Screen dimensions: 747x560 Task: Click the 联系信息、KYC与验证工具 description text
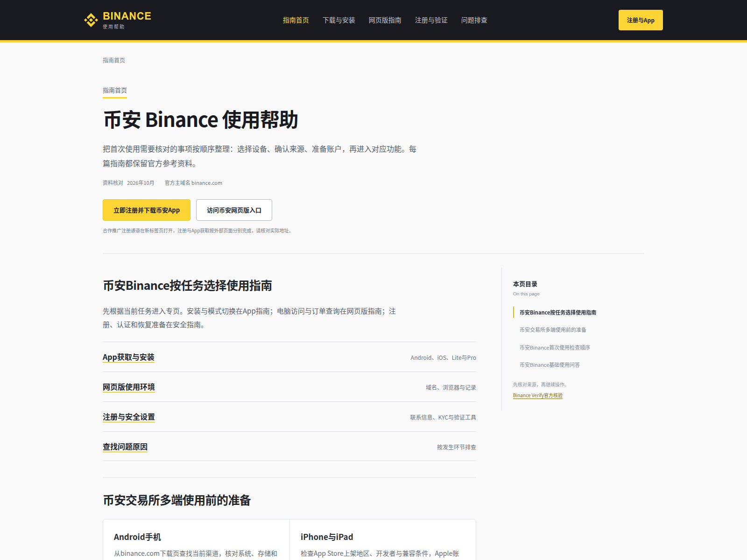tap(443, 418)
